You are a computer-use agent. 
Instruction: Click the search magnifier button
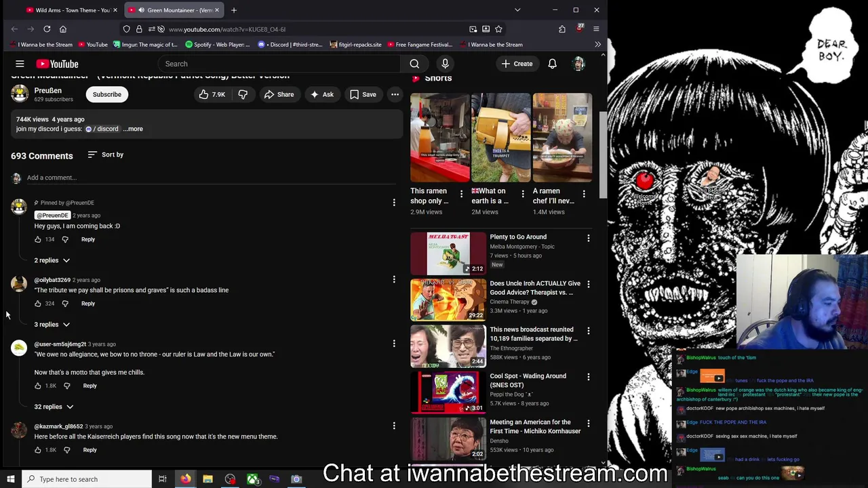tap(414, 64)
